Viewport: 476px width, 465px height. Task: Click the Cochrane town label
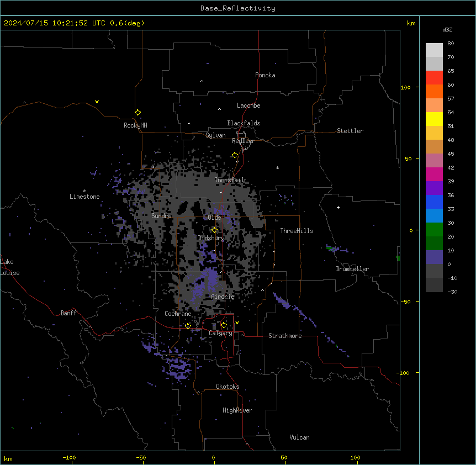click(178, 314)
